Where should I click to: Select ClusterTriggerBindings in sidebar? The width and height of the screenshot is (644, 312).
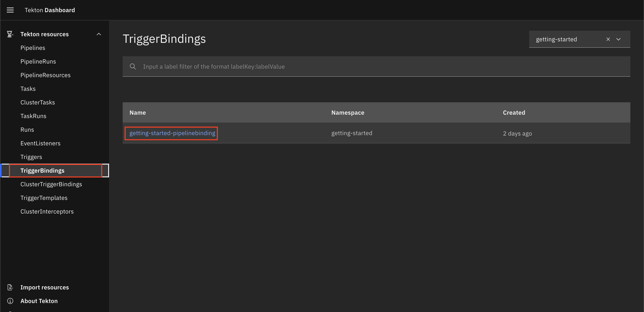click(x=51, y=184)
